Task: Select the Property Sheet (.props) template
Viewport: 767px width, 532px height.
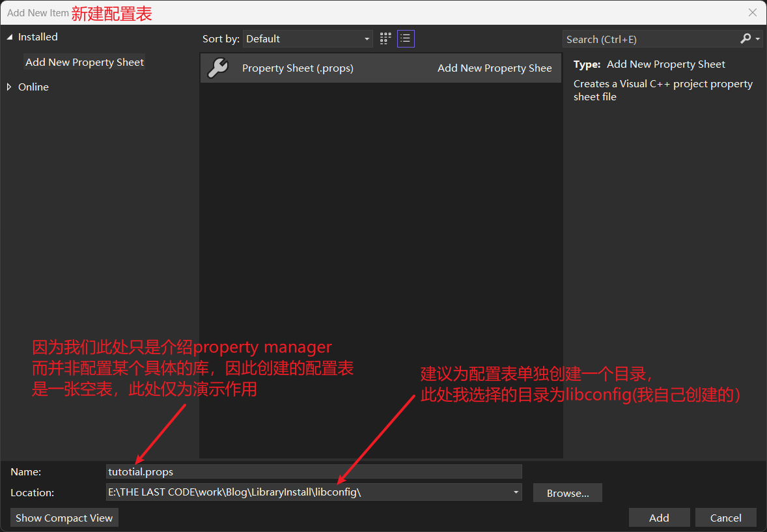Action: click(380, 68)
